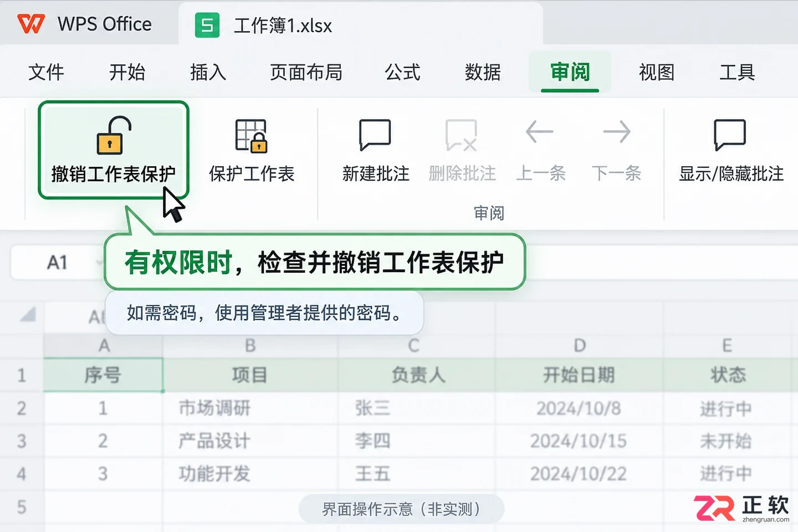Click the select-all corner triangle of the sheet
This screenshot has height=532, width=798.
point(28,315)
